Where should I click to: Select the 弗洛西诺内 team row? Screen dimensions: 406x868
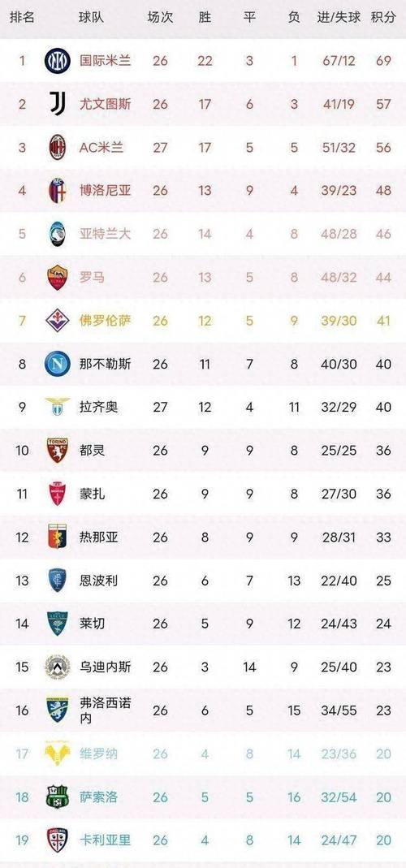click(203, 710)
